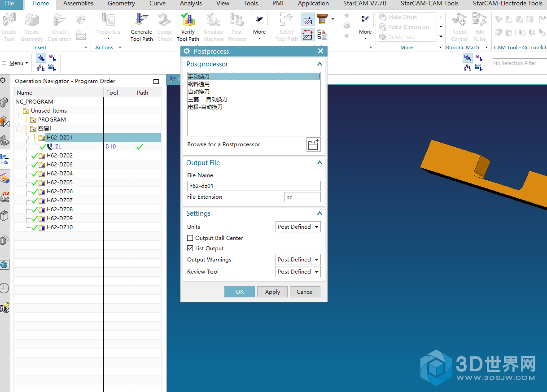Viewport: 547px width, 392px height.
Task: Click OK in the Postprocess dialog
Action: [240, 292]
